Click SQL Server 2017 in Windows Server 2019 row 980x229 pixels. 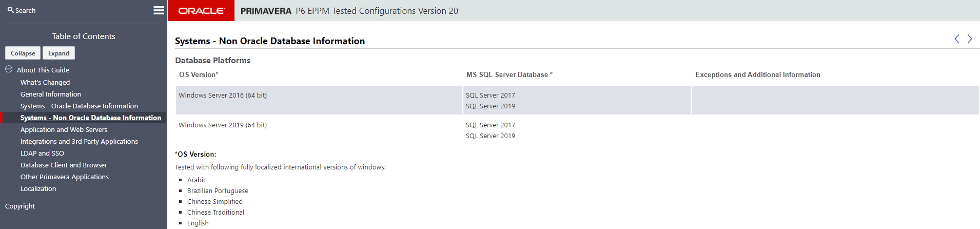[x=491, y=125]
